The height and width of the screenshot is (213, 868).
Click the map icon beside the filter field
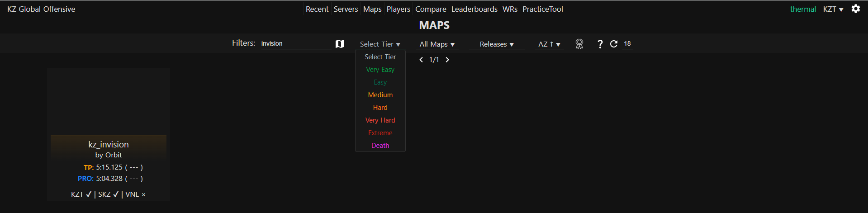tap(340, 44)
